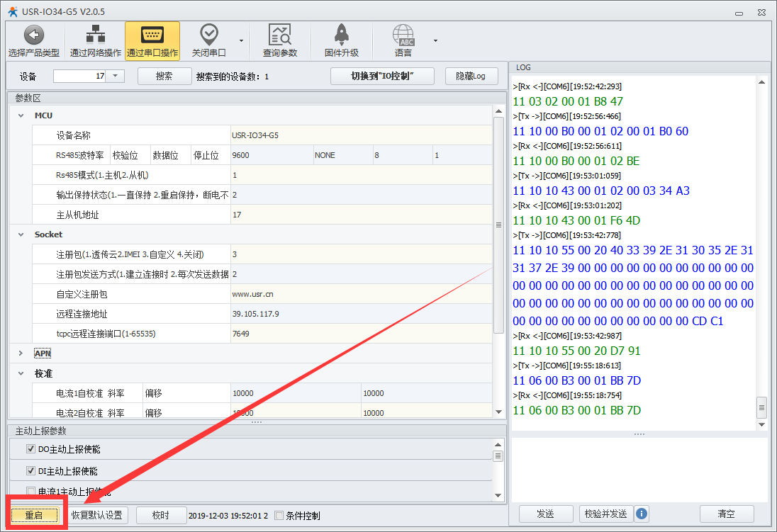The width and height of the screenshot is (777, 532).
Task: Click the 恢复默认设置 button
Action: tap(97, 515)
